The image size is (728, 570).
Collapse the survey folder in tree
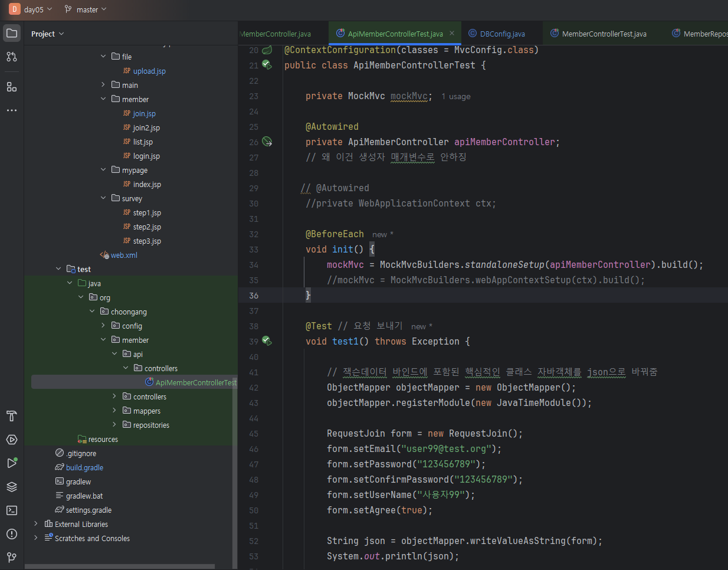point(103,198)
